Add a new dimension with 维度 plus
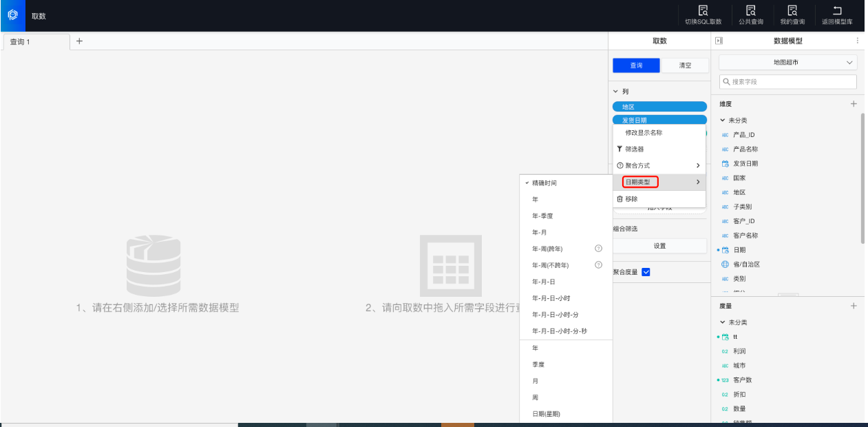868x427 pixels. [x=854, y=104]
